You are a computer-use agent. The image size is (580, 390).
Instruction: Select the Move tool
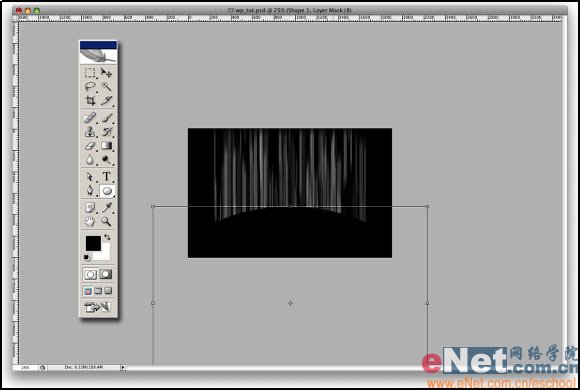[x=107, y=73]
